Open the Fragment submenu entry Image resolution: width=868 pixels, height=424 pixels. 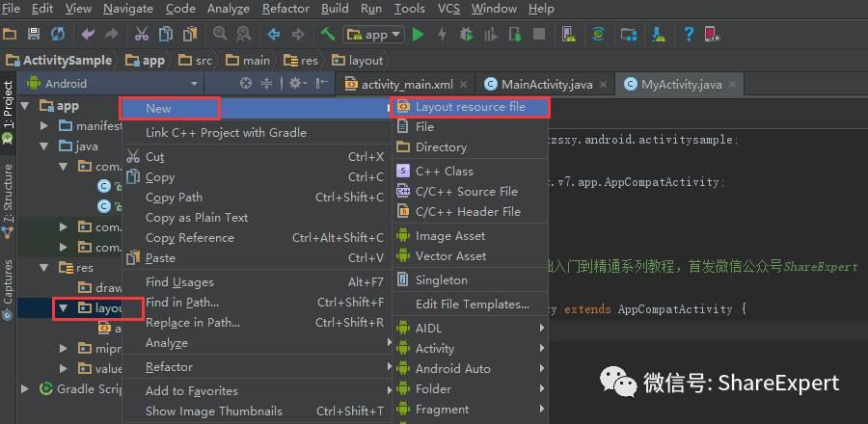[470, 410]
